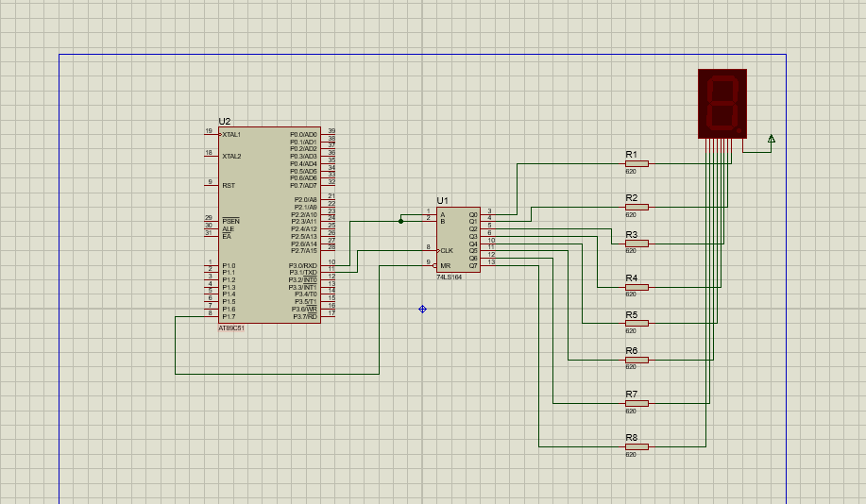This screenshot has width=866, height=504.
Task: Click the P2.0/A8 pin label
Action: (306, 200)
